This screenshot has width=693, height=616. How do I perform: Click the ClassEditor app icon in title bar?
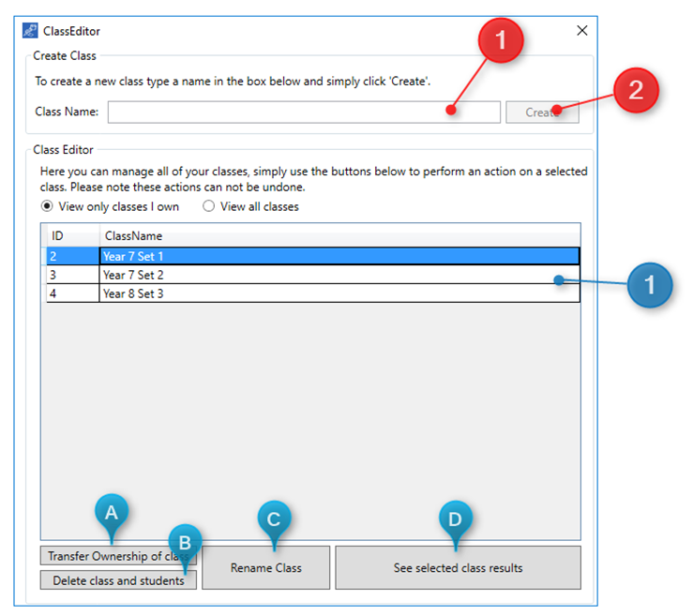pos(30,31)
